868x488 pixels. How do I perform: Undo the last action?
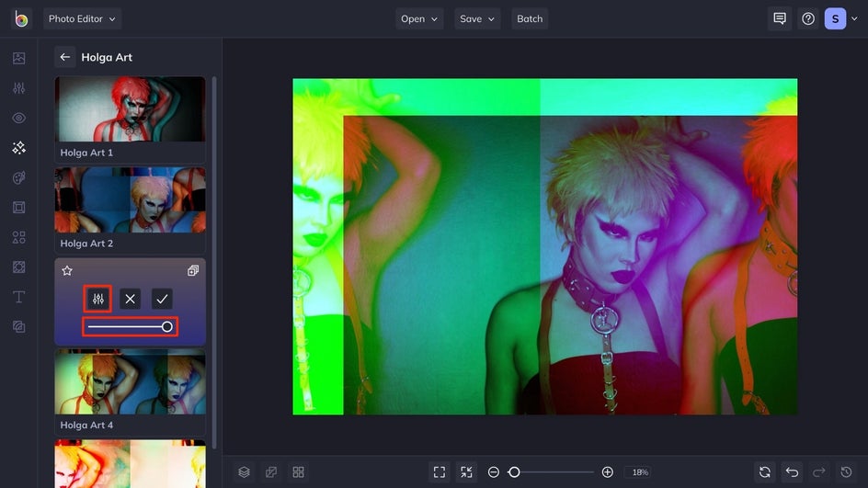(x=793, y=472)
